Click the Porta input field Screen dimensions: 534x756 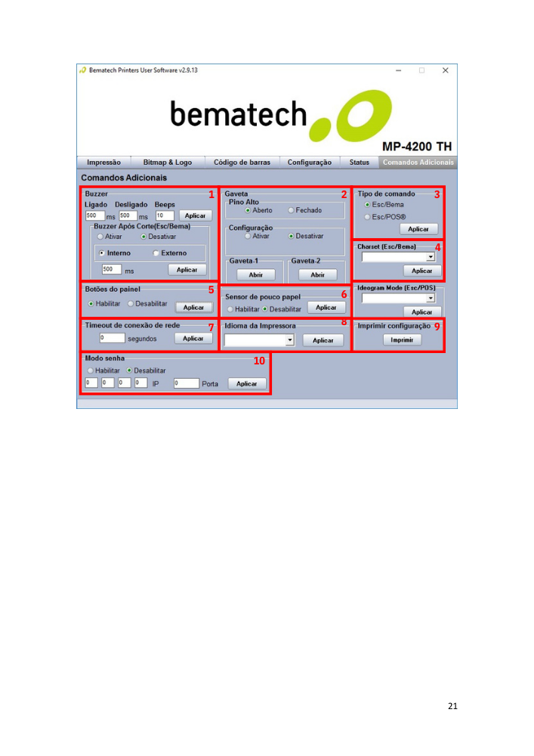tap(187, 383)
